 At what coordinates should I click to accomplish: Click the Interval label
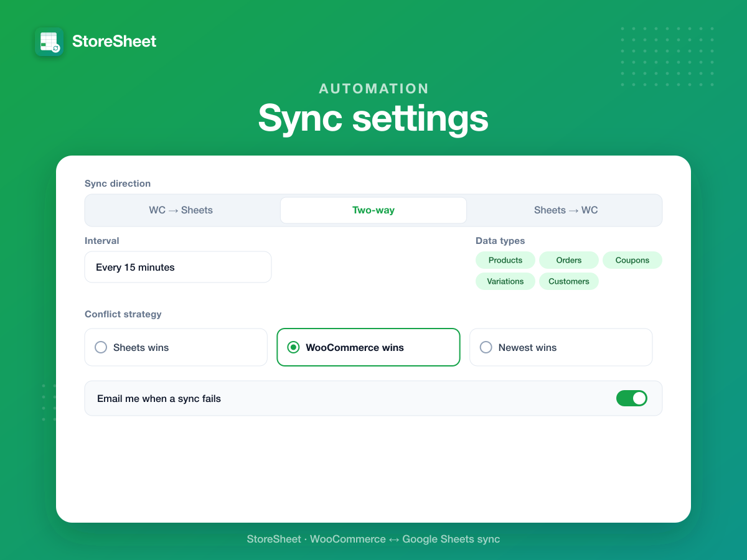tap(102, 241)
